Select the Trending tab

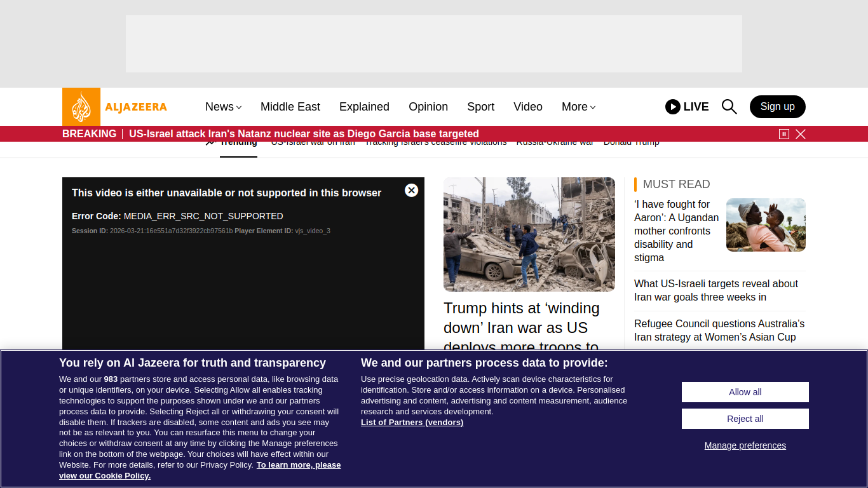238,142
